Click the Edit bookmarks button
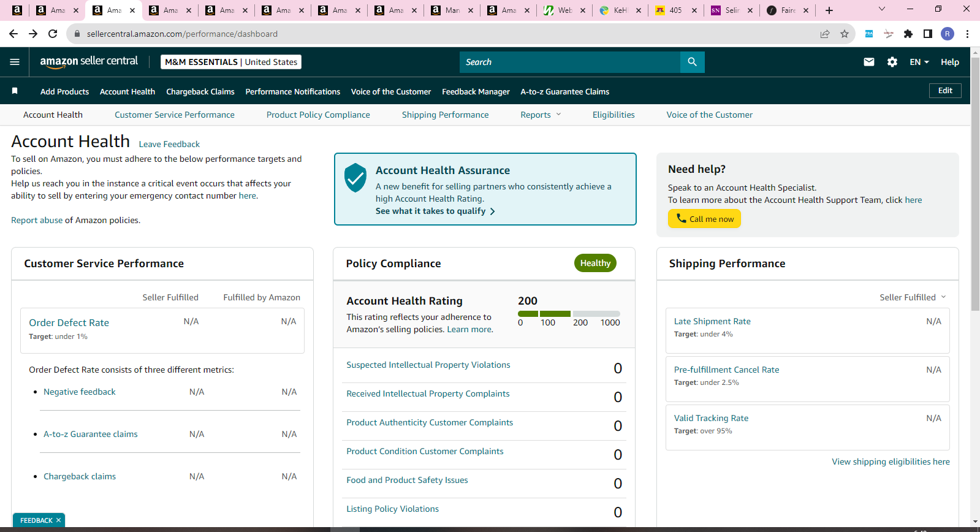Viewport: 980px width, 532px height. coord(945,91)
